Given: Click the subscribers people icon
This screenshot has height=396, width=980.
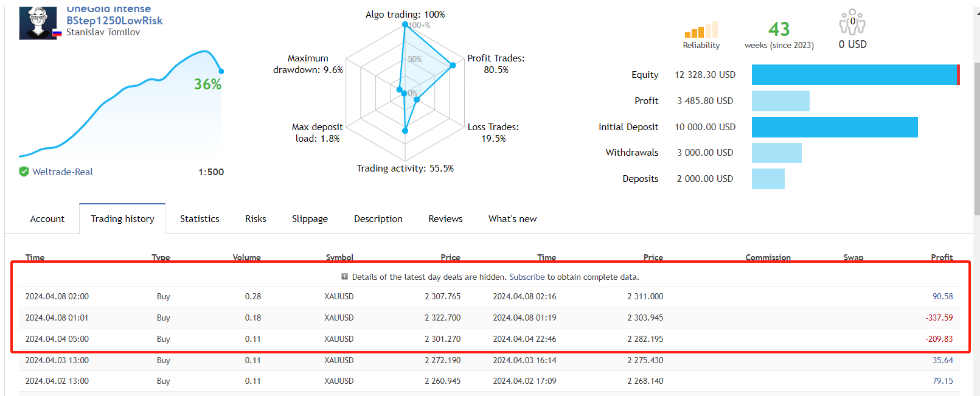Looking at the screenshot, I should click(x=852, y=23).
